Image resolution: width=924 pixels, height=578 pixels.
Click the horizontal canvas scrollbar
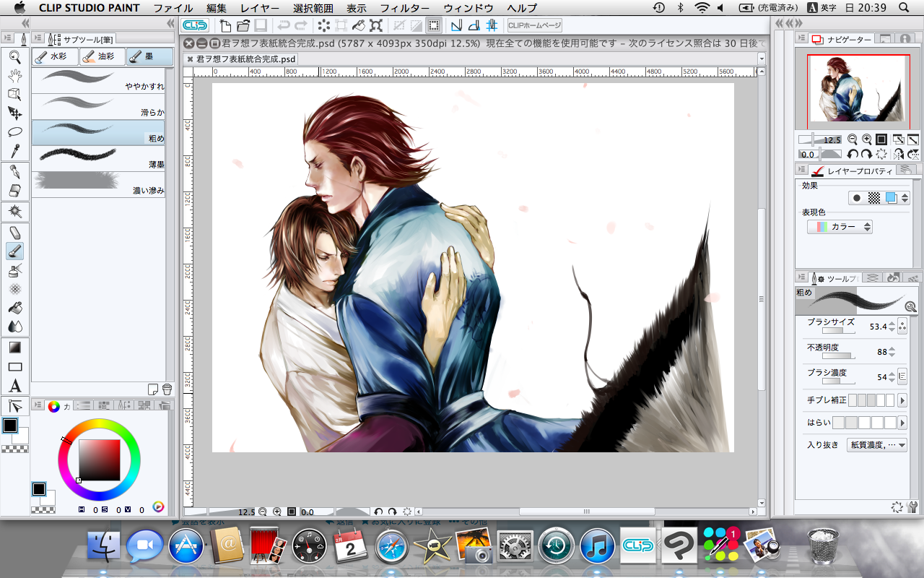coord(586,512)
